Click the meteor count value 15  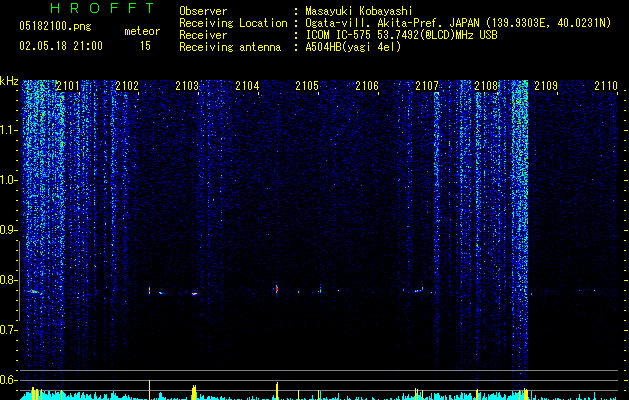coord(145,46)
